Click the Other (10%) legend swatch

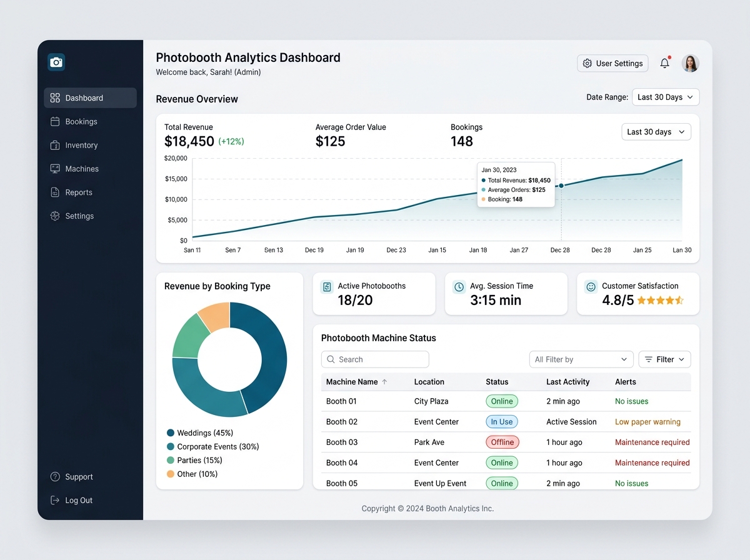click(x=171, y=474)
